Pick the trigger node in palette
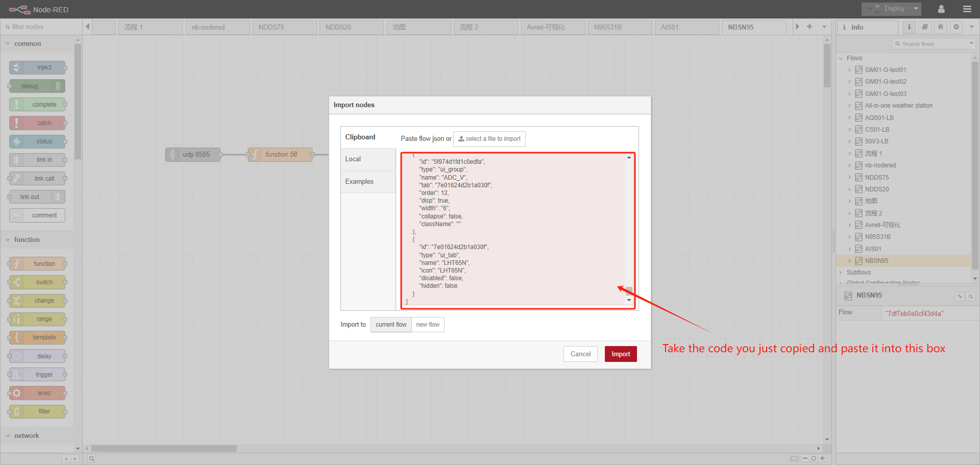This screenshot has height=465, width=980. (37, 375)
